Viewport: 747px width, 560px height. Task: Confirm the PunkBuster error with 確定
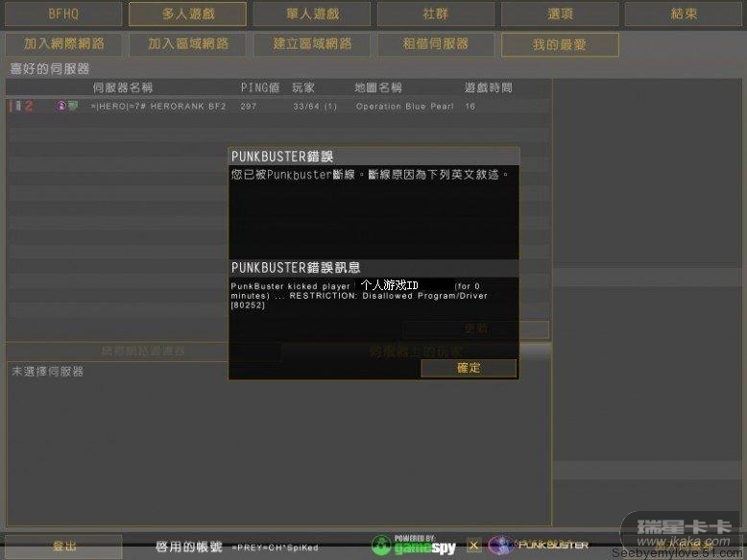[x=469, y=368]
